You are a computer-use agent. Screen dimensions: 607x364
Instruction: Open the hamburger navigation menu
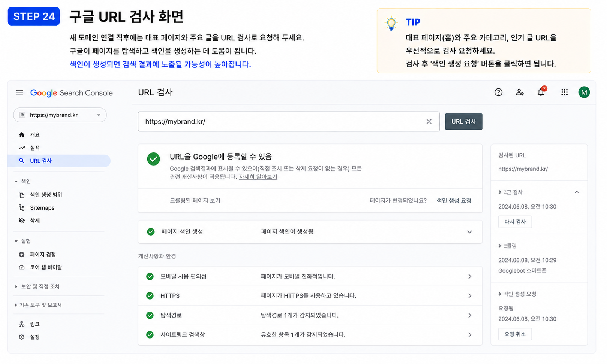click(19, 92)
